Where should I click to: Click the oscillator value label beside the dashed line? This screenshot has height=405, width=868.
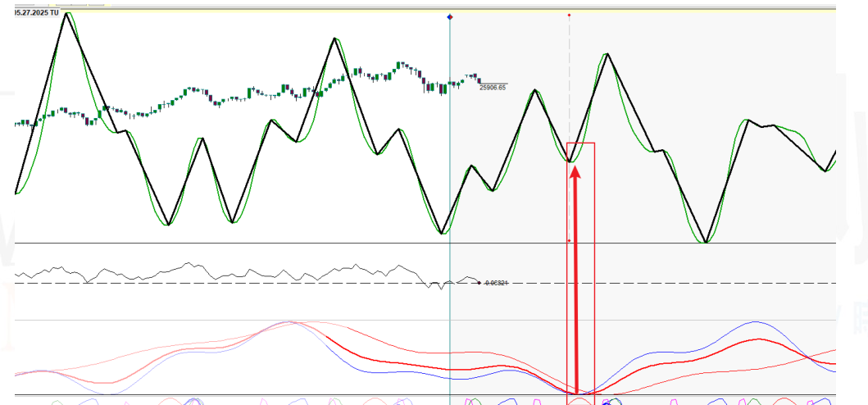[x=496, y=283]
